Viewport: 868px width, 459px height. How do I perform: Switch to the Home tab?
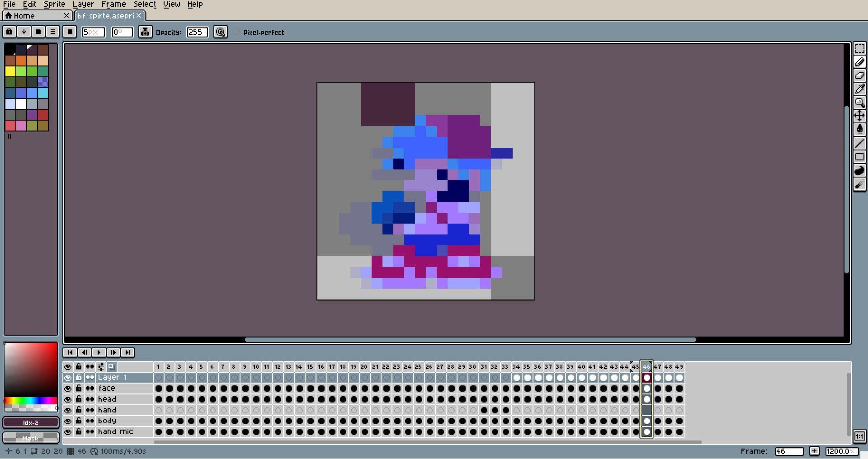(37, 16)
